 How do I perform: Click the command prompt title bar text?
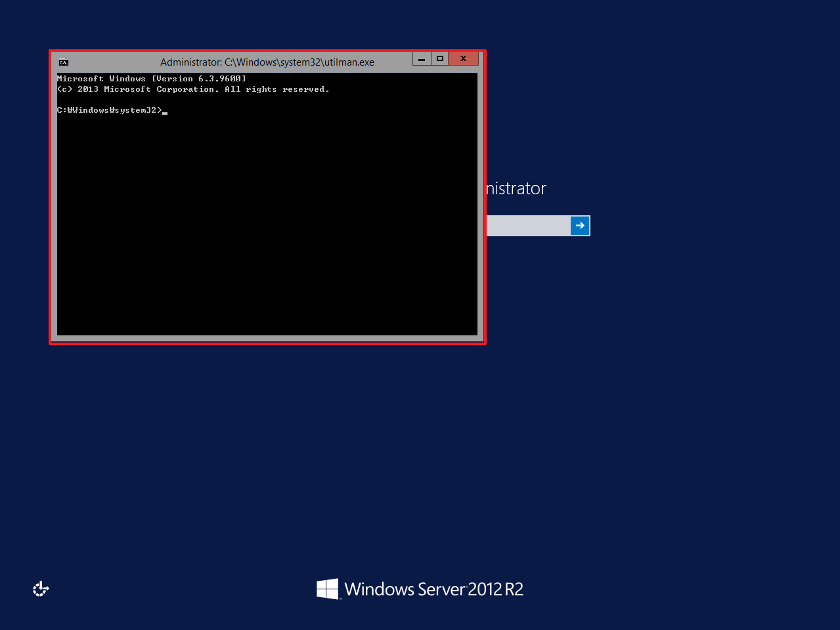tap(267, 62)
